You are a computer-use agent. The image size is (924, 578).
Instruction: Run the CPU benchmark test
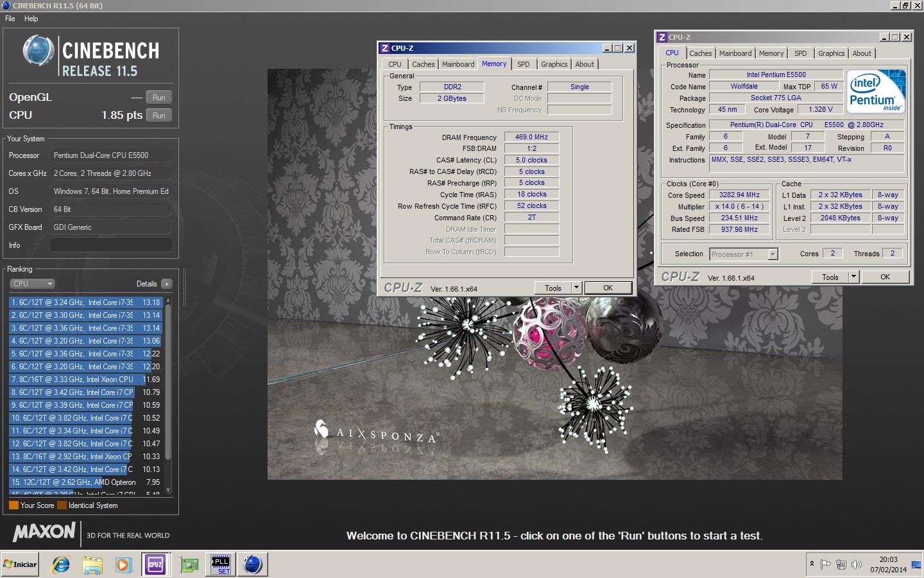[159, 116]
